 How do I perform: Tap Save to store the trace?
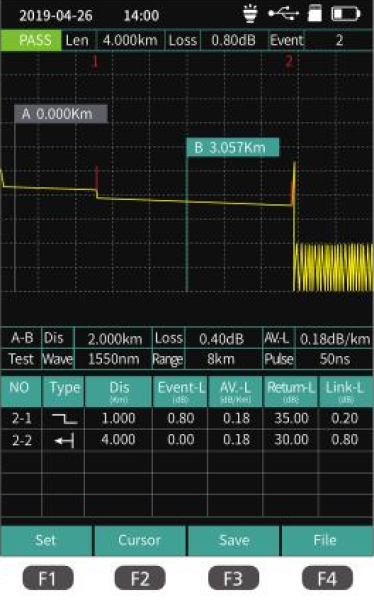(234, 540)
